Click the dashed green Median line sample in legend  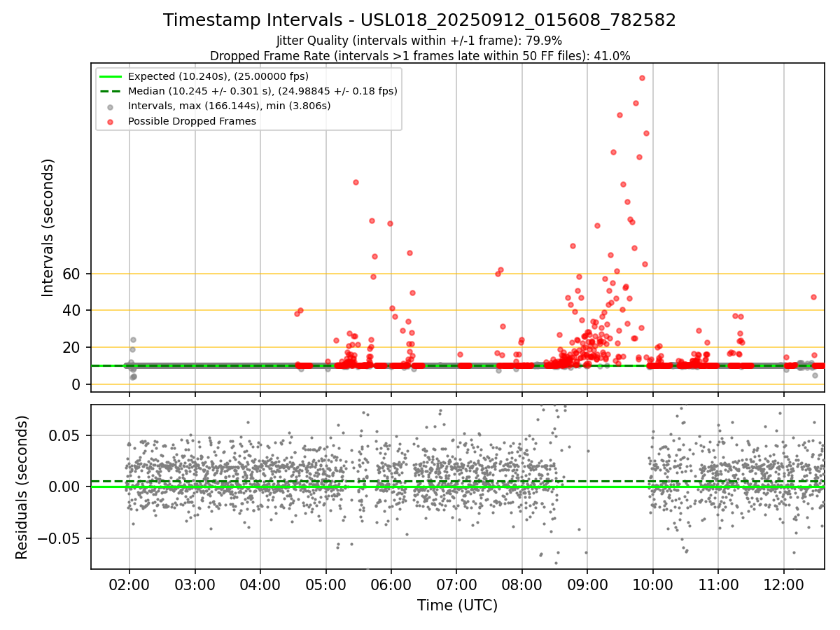coord(110,91)
